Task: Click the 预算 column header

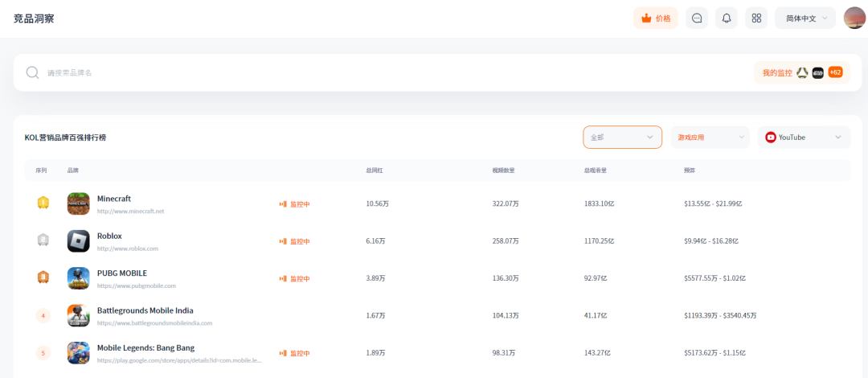Action: pos(690,171)
